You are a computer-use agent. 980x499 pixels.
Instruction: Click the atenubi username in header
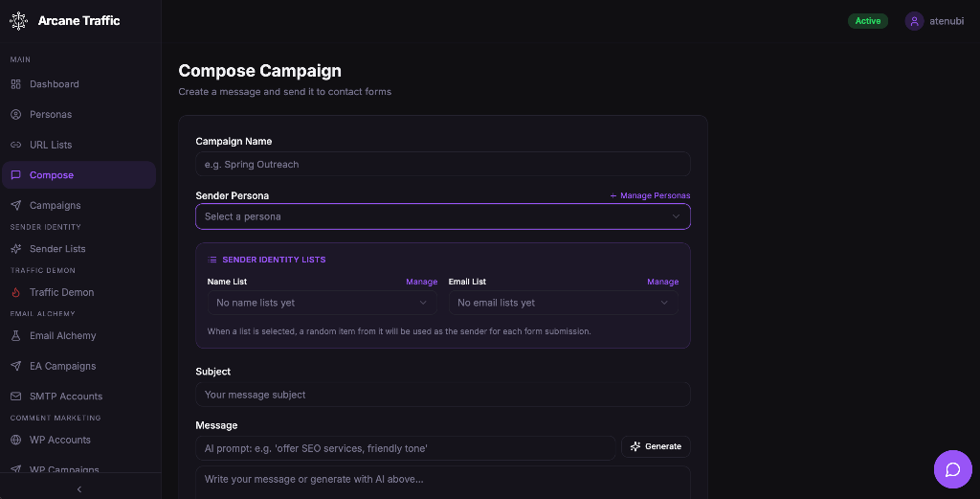947,21
